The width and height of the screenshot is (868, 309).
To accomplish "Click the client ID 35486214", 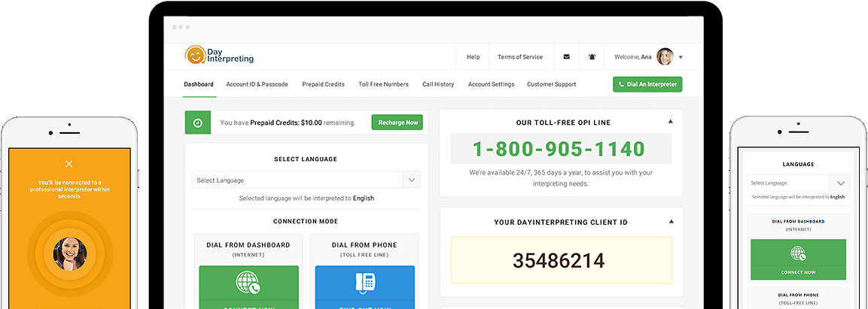I will [558, 260].
